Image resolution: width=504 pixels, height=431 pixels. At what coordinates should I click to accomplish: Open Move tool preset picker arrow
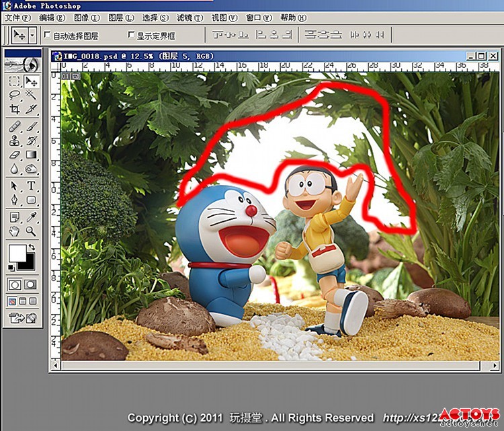click(x=32, y=35)
